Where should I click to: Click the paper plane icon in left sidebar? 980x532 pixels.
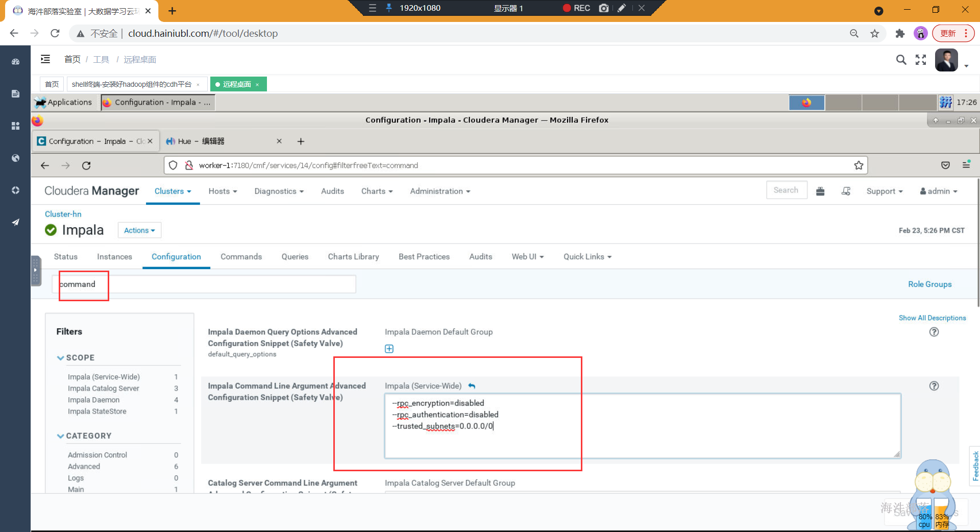(x=15, y=222)
